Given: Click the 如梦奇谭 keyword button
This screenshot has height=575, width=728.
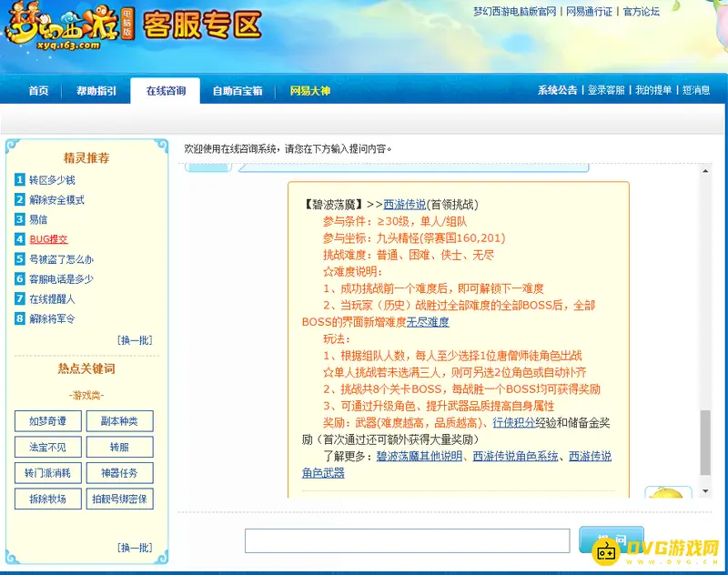Looking at the screenshot, I should pos(48,421).
